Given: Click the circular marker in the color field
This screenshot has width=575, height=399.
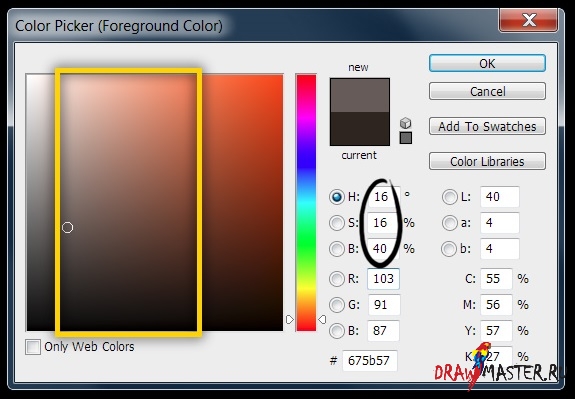Looking at the screenshot, I should [67, 228].
